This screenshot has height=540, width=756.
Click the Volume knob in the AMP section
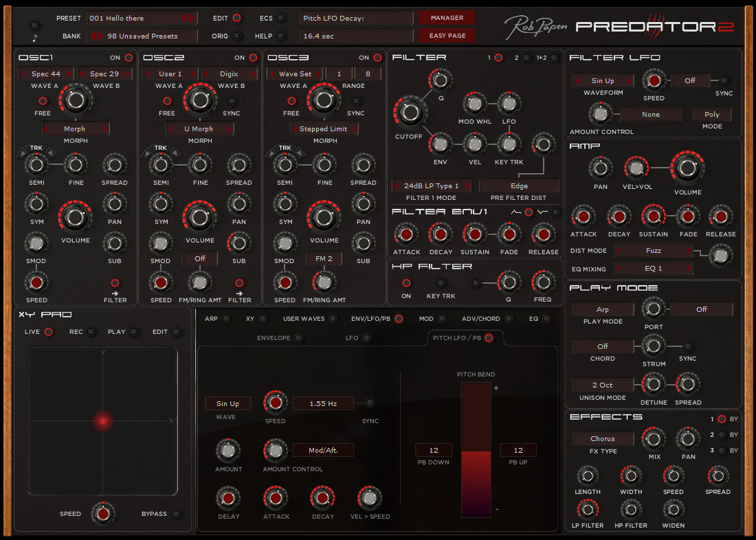pos(687,167)
